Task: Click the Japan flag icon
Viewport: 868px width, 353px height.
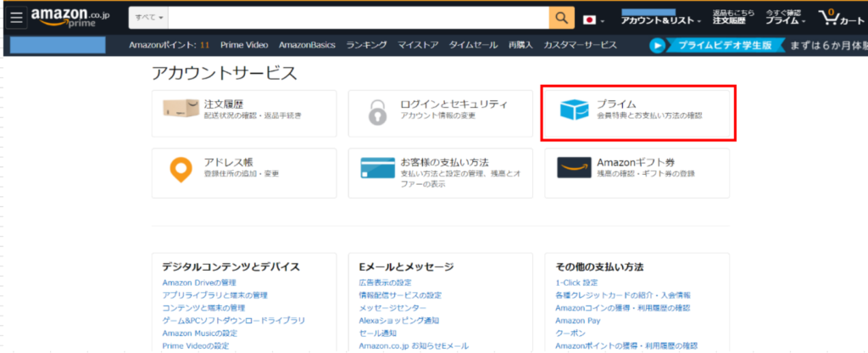Action: point(590,20)
